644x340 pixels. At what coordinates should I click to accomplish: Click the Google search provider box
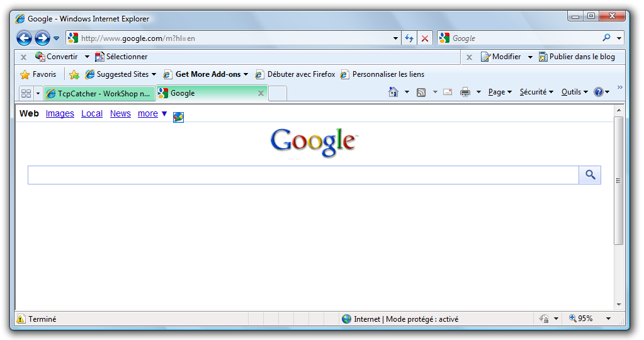519,38
